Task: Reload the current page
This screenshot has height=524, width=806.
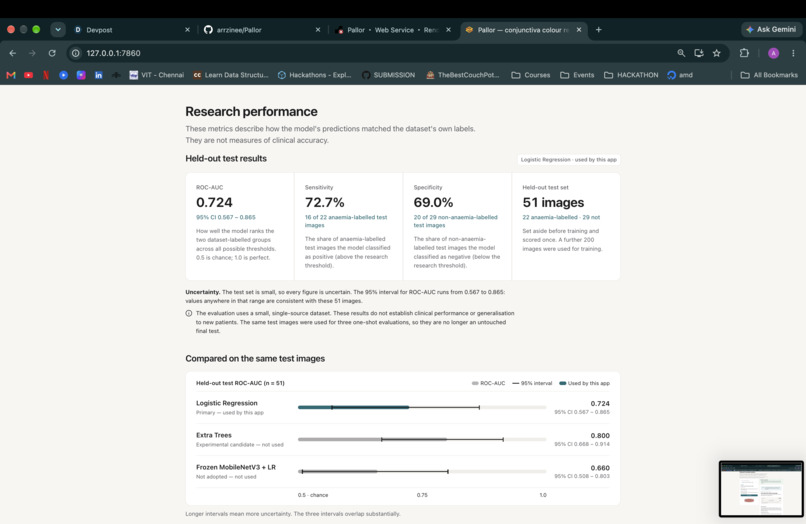Action: point(52,53)
